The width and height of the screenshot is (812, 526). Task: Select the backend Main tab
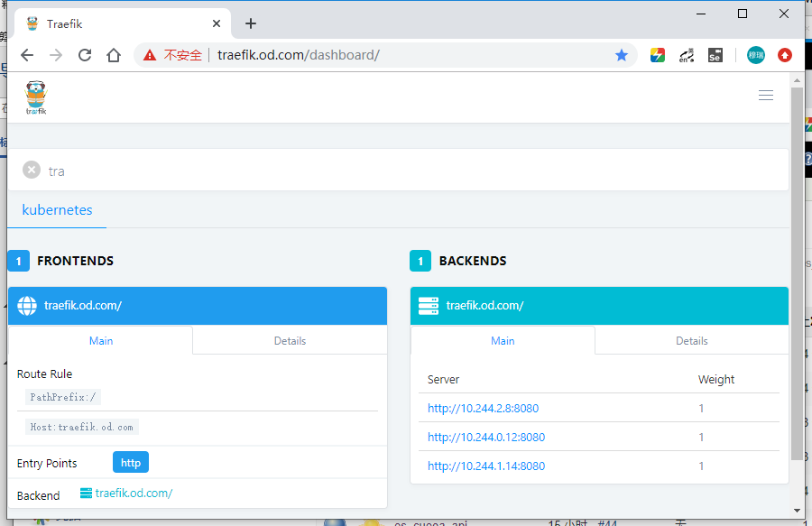pos(503,341)
